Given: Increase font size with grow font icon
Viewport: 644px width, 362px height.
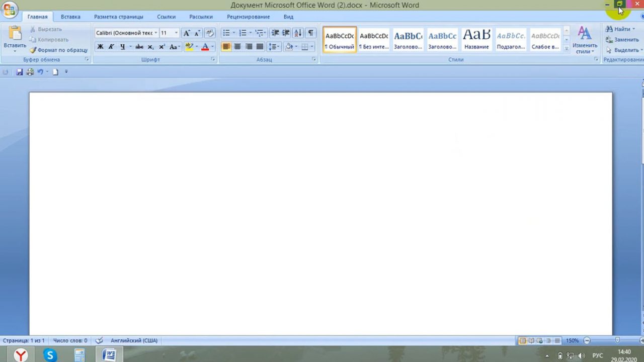Looking at the screenshot, I should click(187, 33).
